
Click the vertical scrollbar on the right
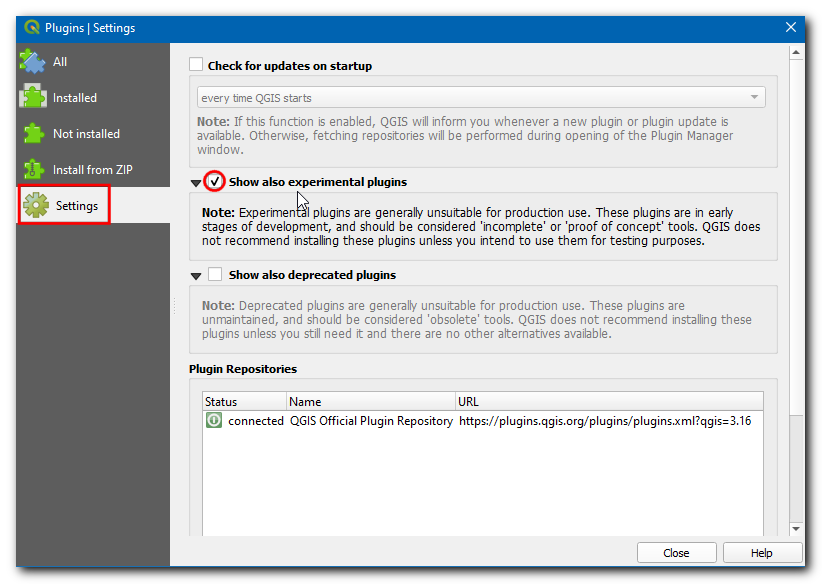[x=796, y=300]
